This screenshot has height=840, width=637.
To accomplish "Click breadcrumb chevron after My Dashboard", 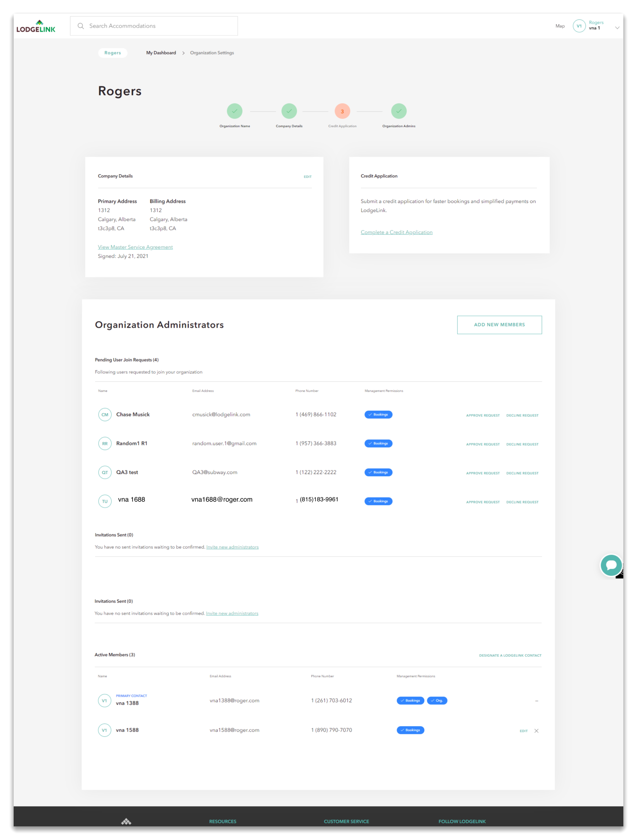I will pyautogui.click(x=183, y=53).
